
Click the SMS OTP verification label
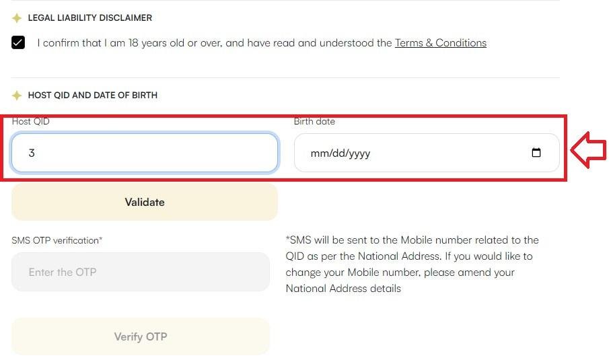point(57,240)
